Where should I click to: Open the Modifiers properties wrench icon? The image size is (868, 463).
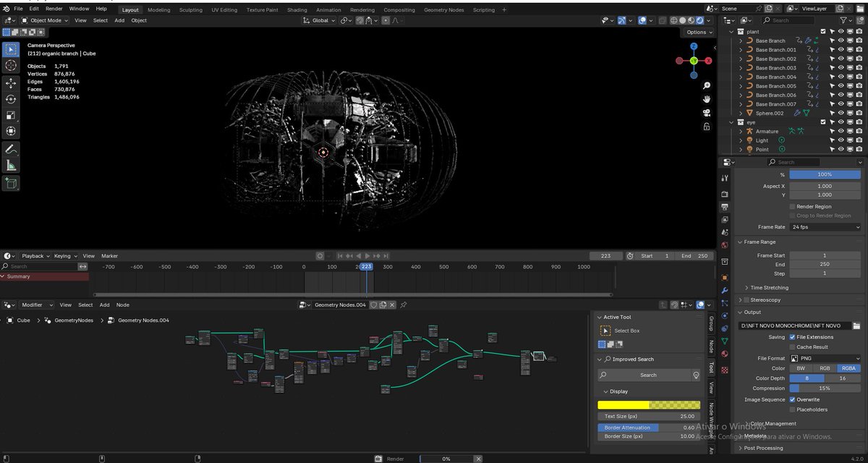[x=725, y=290]
